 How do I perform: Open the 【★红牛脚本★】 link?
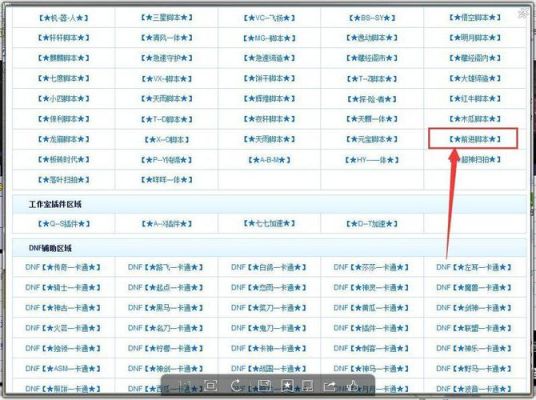(x=475, y=98)
